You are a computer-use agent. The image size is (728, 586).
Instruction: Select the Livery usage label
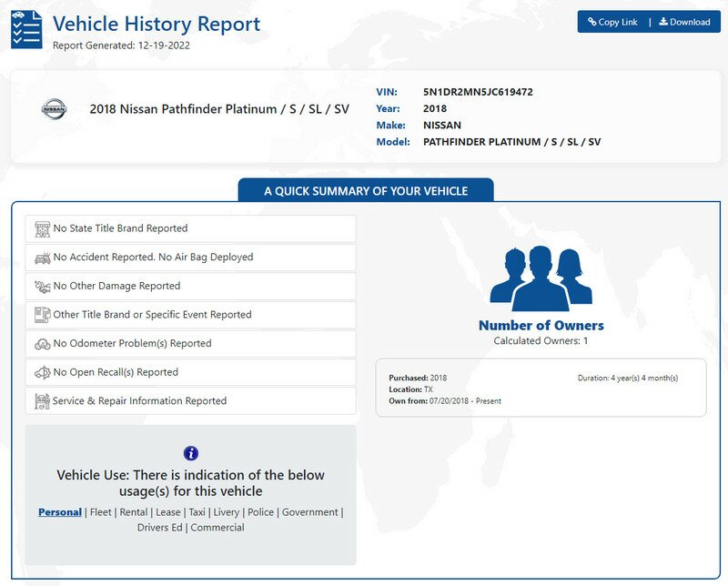[226, 512]
